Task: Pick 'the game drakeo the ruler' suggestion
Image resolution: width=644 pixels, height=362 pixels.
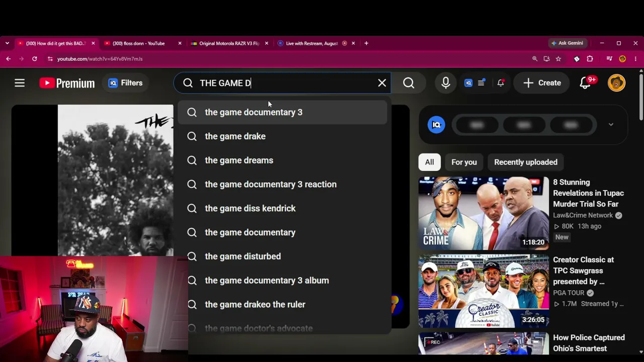Action: 283,305
